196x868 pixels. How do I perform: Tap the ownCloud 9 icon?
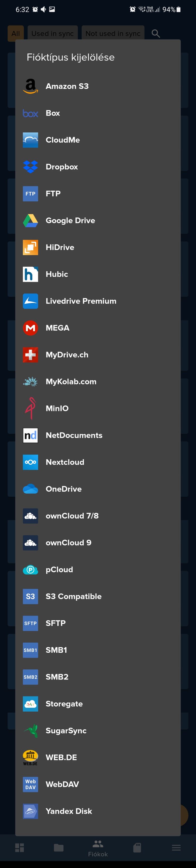30,542
